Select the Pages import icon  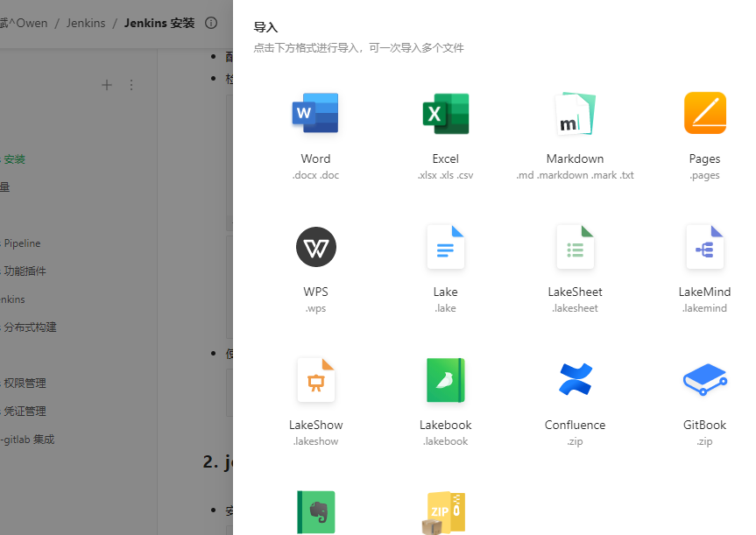tap(705, 113)
